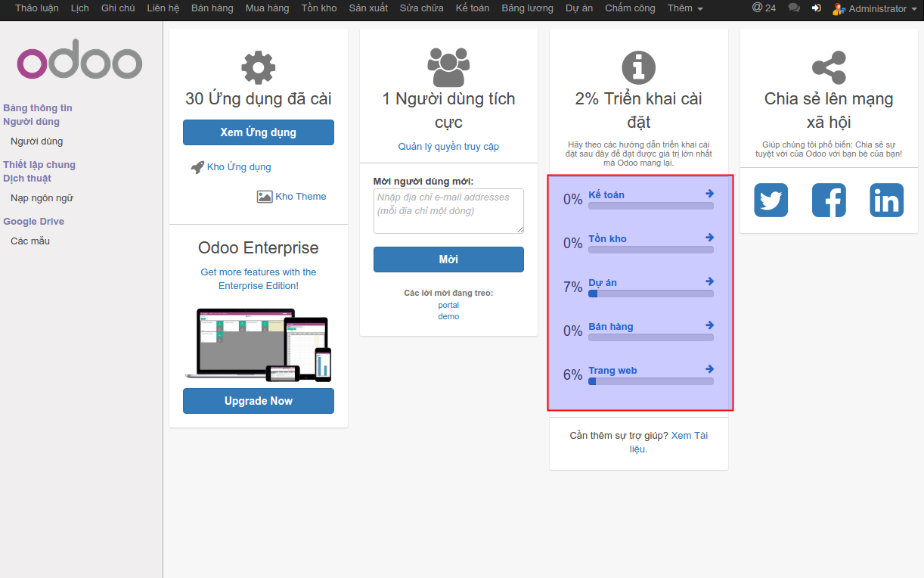Click the Bán hàng progress bar
The image size is (924, 578).
[651, 337]
